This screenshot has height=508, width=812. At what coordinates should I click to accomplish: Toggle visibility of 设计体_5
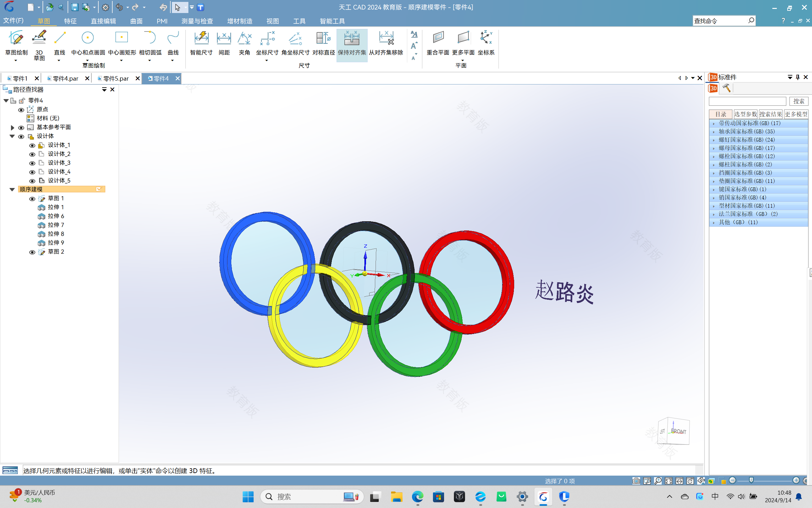[32, 181]
